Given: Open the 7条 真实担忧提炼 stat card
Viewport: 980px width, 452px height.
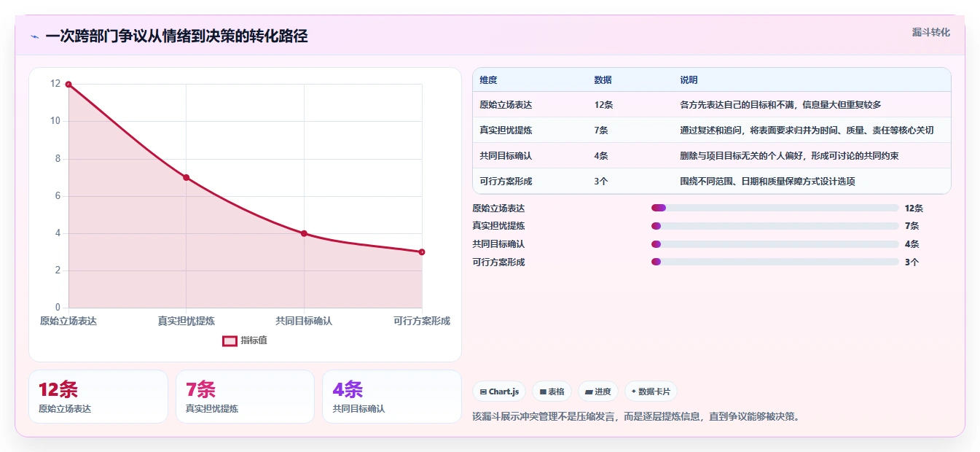Looking at the screenshot, I should click(x=245, y=397).
